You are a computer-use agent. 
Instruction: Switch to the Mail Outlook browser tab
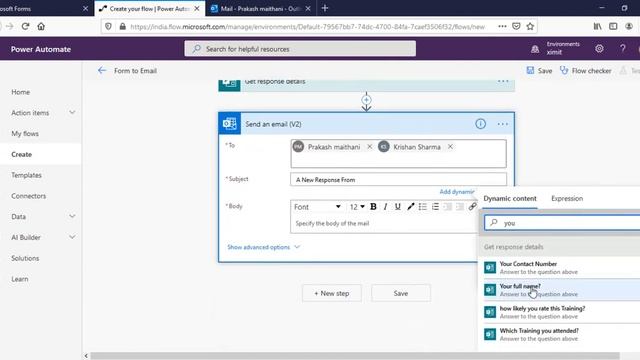[261, 8]
